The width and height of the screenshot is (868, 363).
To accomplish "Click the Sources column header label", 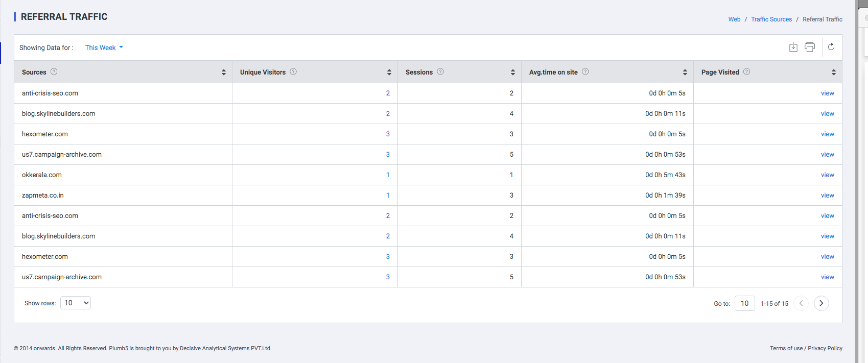I will [34, 72].
